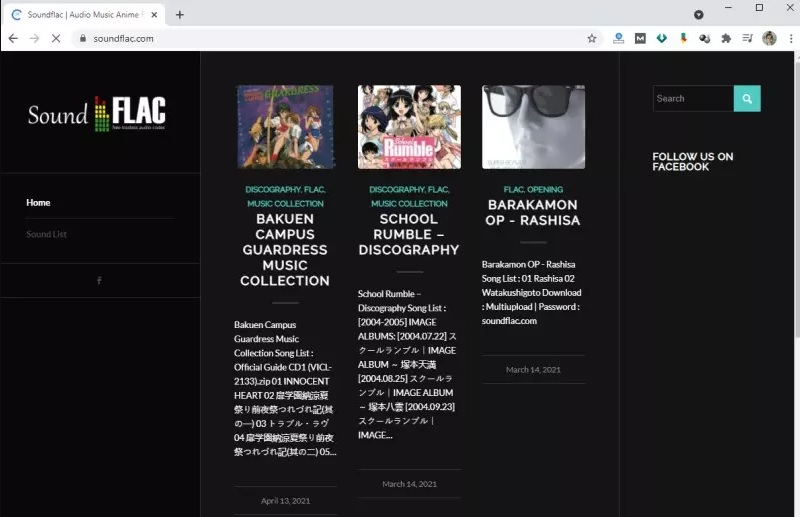Screen dimensions: 800x517
Task: Click the teal search magnifier button
Action: [x=747, y=98]
